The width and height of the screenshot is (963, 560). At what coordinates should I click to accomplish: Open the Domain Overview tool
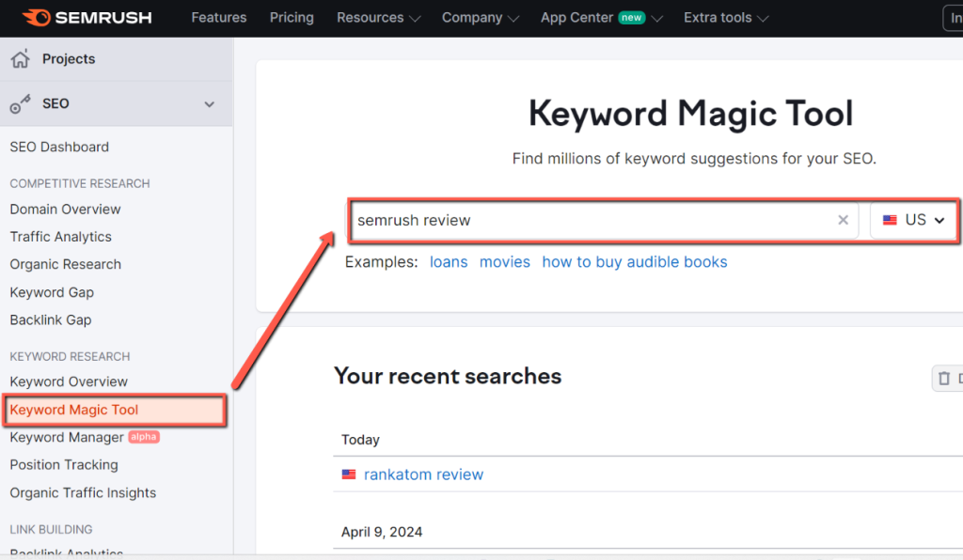pos(65,209)
